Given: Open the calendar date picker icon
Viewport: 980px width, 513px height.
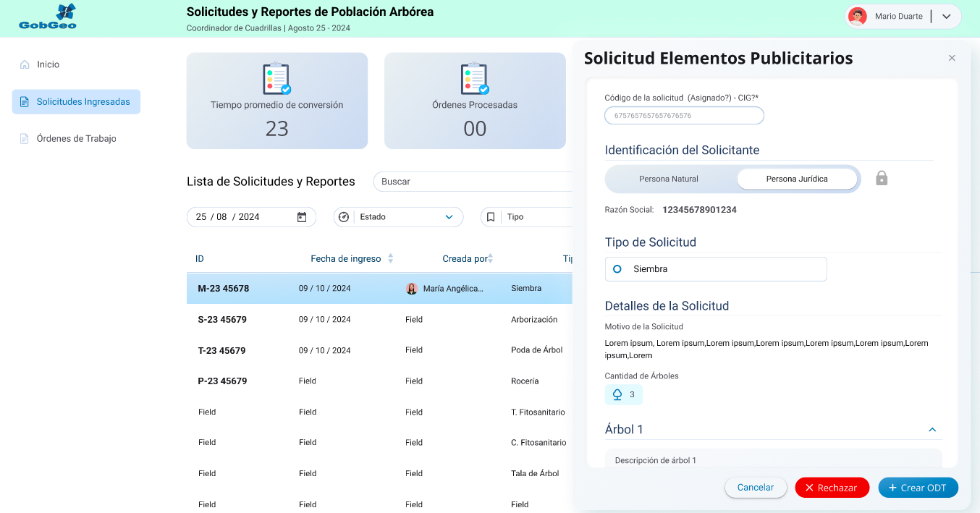Looking at the screenshot, I should tap(302, 217).
